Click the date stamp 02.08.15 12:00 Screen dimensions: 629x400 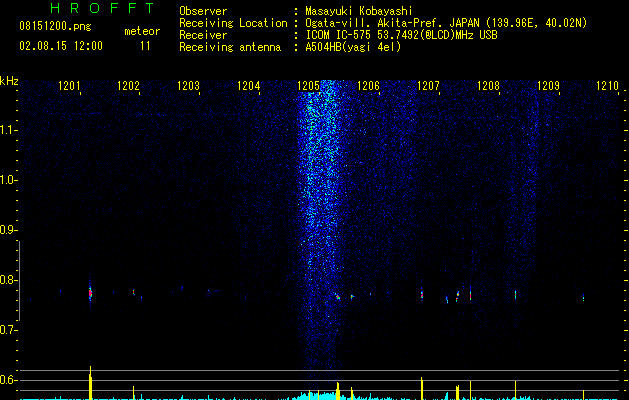pyautogui.click(x=61, y=46)
